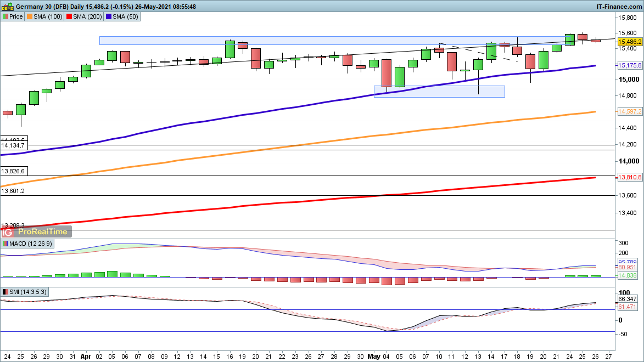Click the red SMA 200 value tag 13,810.8

pyautogui.click(x=630, y=178)
